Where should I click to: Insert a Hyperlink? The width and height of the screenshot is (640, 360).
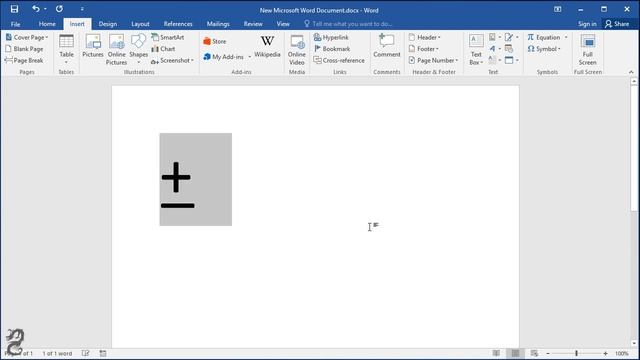(x=331, y=37)
